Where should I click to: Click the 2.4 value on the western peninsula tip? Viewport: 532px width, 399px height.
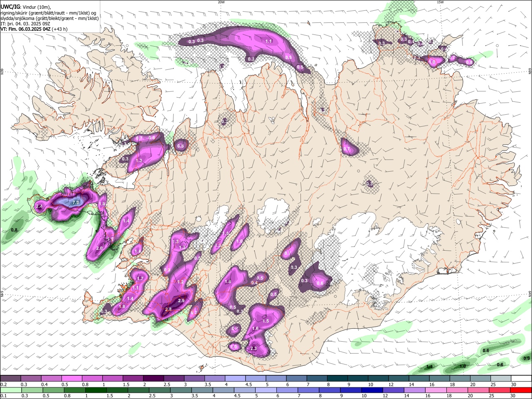click(x=39, y=206)
